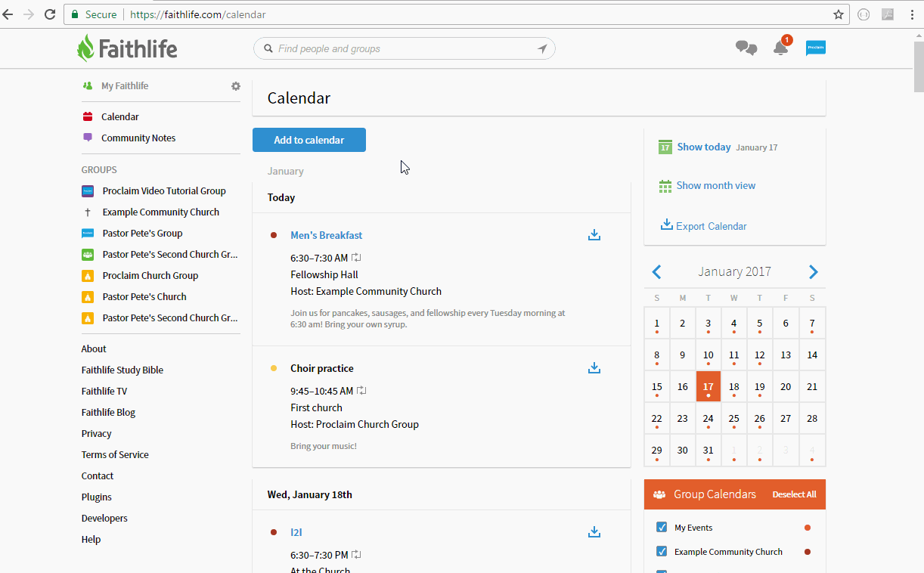
Task: Click the Faithlife logo
Action: tap(127, 48)
